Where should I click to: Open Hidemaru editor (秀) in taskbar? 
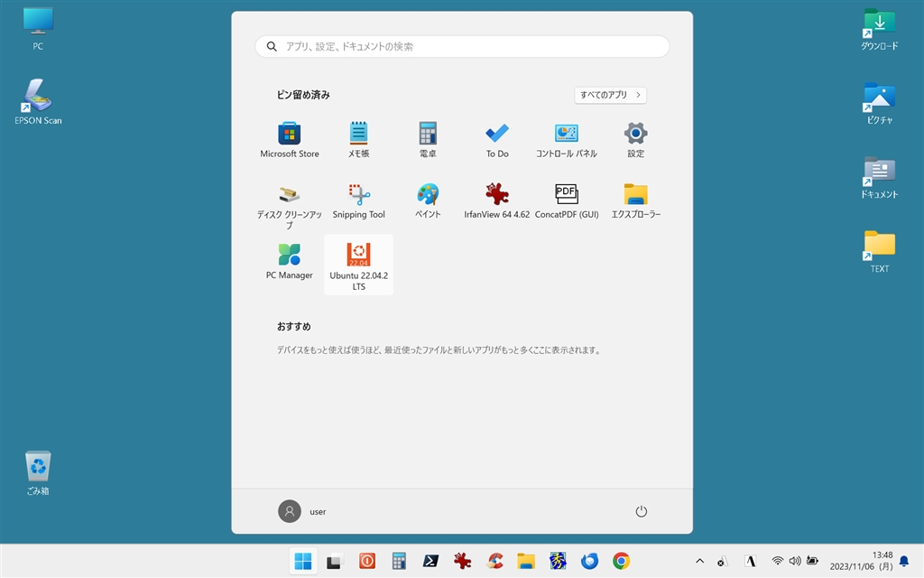(558, 561)
